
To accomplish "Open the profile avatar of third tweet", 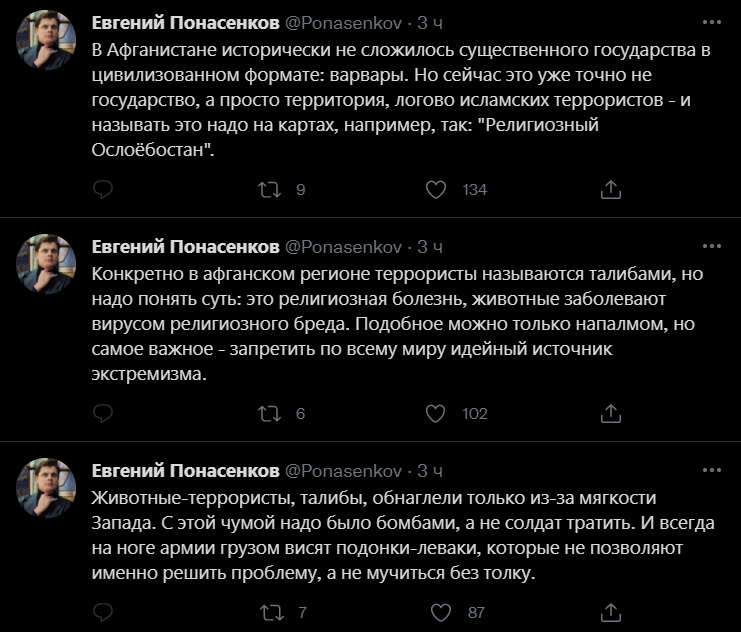I will [46, 487].
